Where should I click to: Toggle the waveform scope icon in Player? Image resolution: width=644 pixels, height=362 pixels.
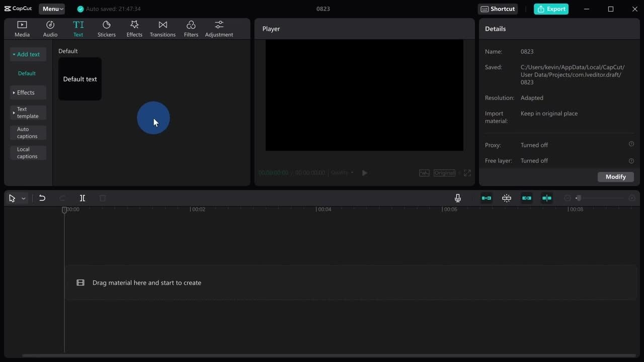pos(424,173)
